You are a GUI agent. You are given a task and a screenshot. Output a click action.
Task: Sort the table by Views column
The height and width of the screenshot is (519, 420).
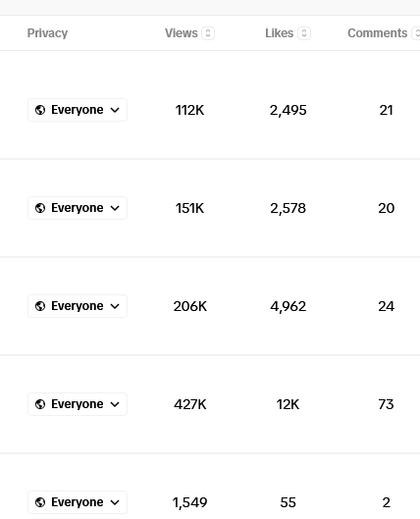pyautogui.click(x=208, y=33)
